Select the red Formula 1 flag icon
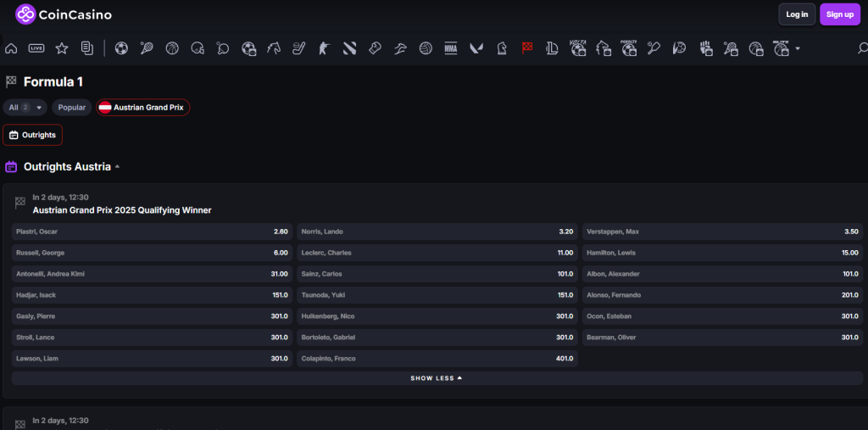 pyautogui.click(x=527, y=48)
